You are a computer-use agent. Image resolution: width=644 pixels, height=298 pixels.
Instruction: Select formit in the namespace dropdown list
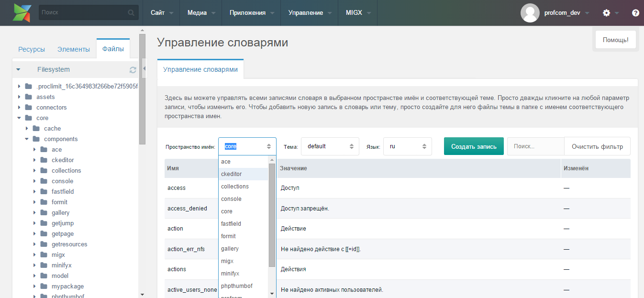[228, 236]
